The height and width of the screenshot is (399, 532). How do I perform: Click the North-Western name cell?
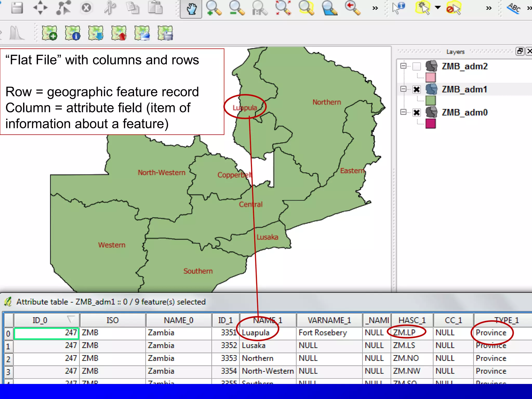pos(268,371)
